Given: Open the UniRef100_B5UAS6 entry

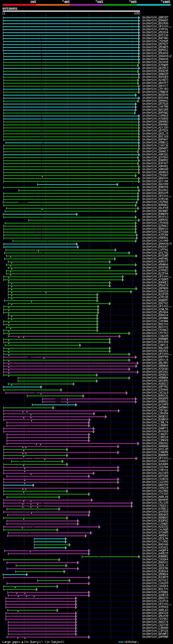Looking at the screenshot, I should point(155,53).
